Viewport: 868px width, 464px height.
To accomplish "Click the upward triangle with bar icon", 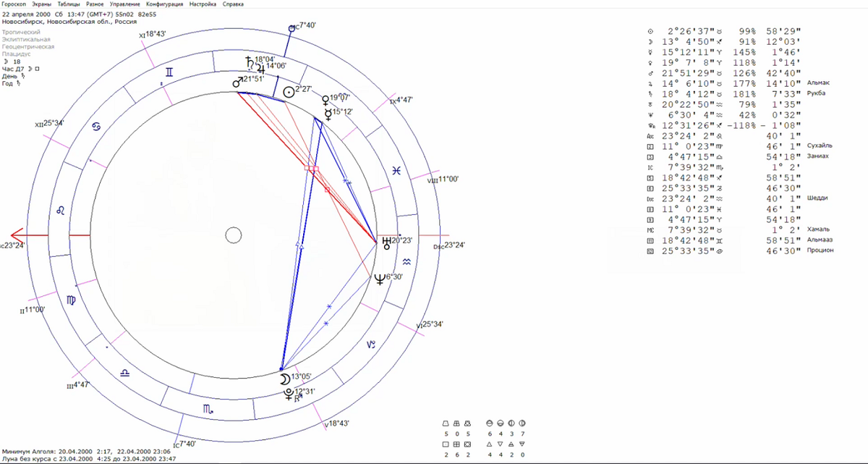I will tap(511, 443).
